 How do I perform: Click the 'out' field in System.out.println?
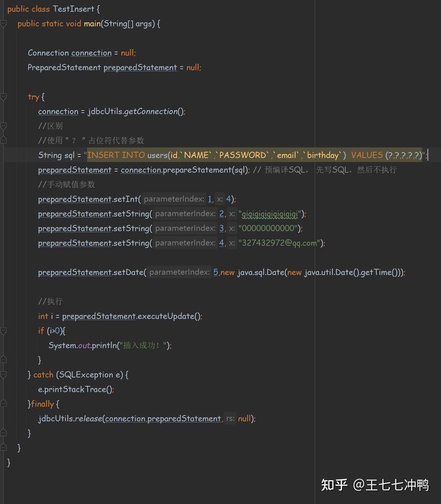coord(84,345)
